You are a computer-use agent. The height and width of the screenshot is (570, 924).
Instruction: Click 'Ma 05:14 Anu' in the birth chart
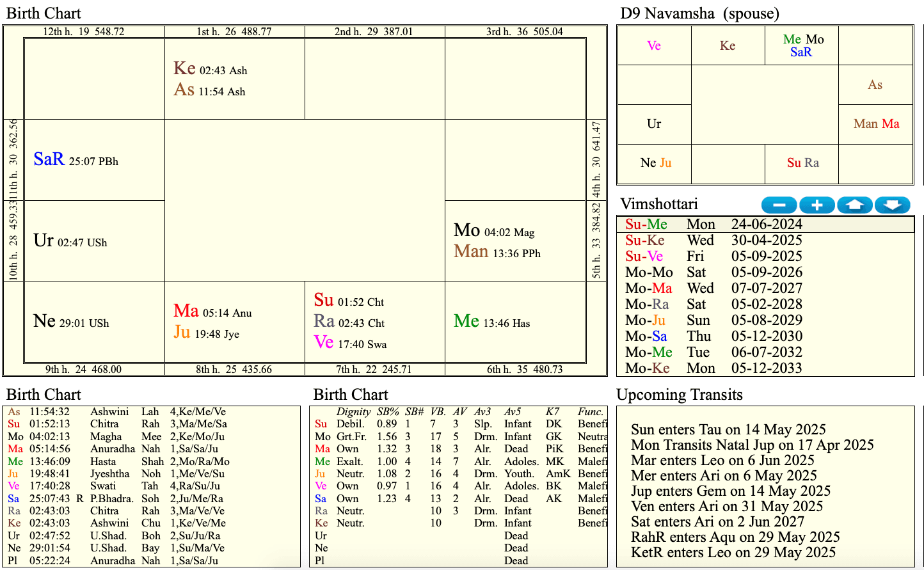click(x=212, y=311)
